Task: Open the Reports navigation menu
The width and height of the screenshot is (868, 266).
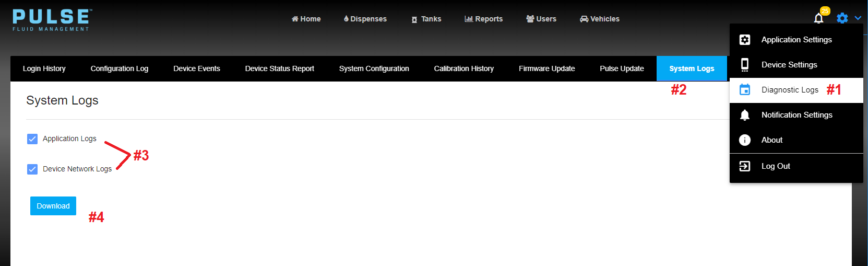Action: [x=483, y=19]
